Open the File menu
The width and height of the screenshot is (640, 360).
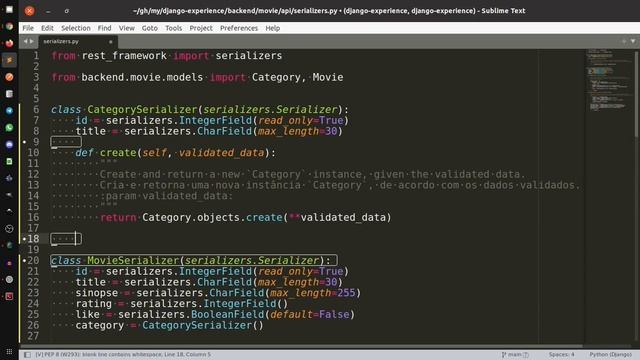28,28
